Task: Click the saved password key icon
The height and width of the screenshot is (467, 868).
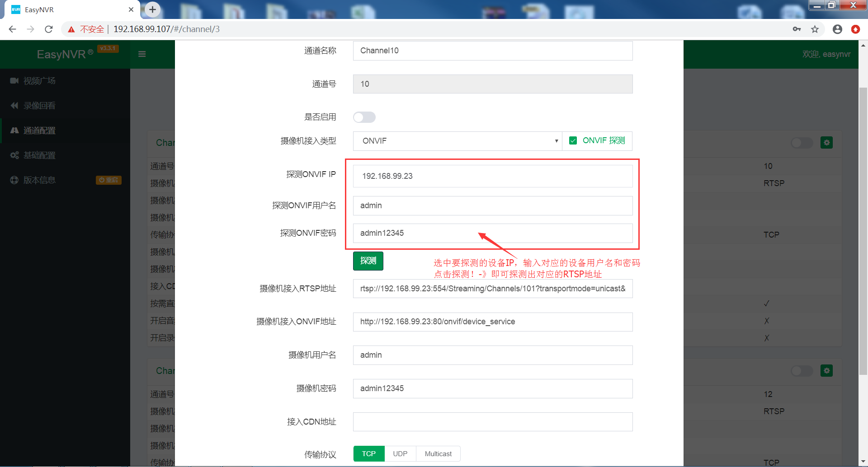Action: 797,29
